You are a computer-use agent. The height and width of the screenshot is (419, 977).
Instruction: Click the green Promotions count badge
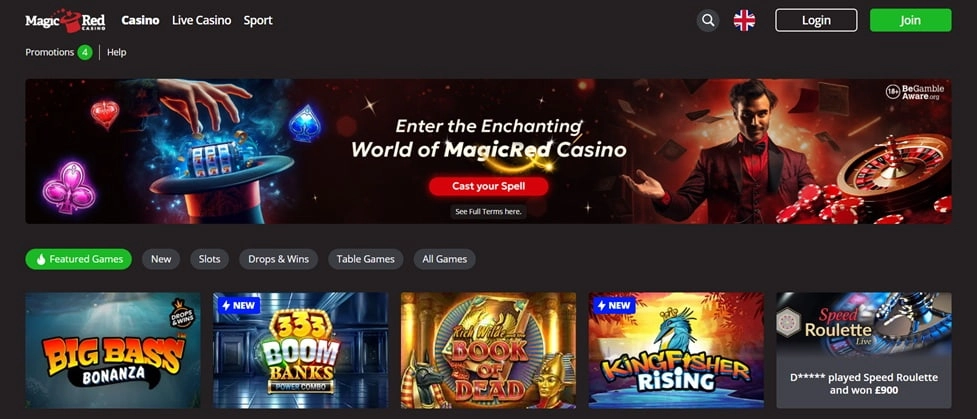[x=85, y=52]
